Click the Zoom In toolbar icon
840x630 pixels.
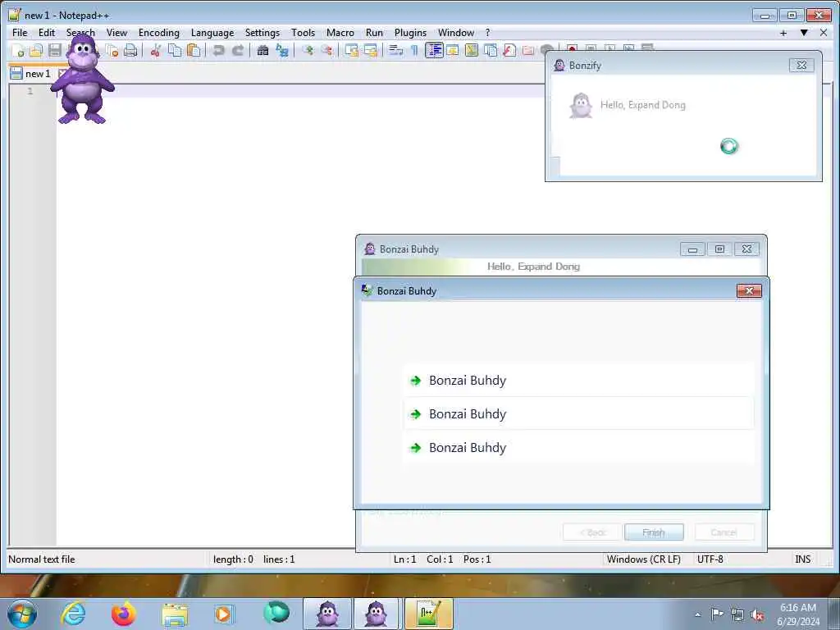(308, 50)
